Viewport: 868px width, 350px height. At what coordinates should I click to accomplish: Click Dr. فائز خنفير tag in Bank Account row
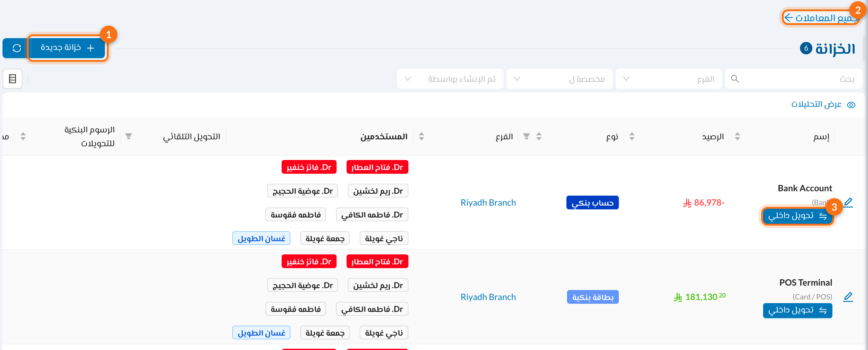(x=309, y=167)
